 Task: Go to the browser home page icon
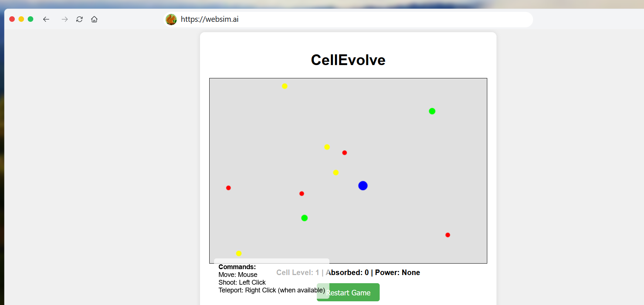click(x=94, y=19)
